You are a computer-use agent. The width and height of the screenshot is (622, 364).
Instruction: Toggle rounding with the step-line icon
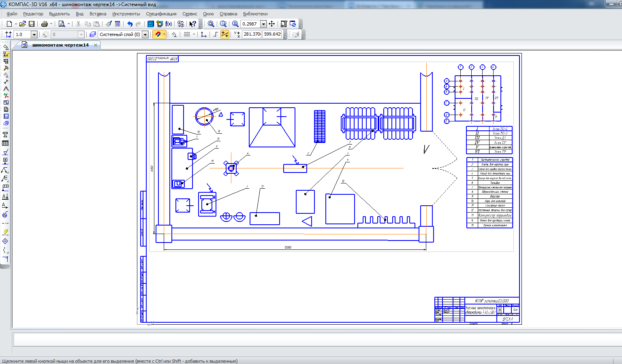(x=216, y=34)
